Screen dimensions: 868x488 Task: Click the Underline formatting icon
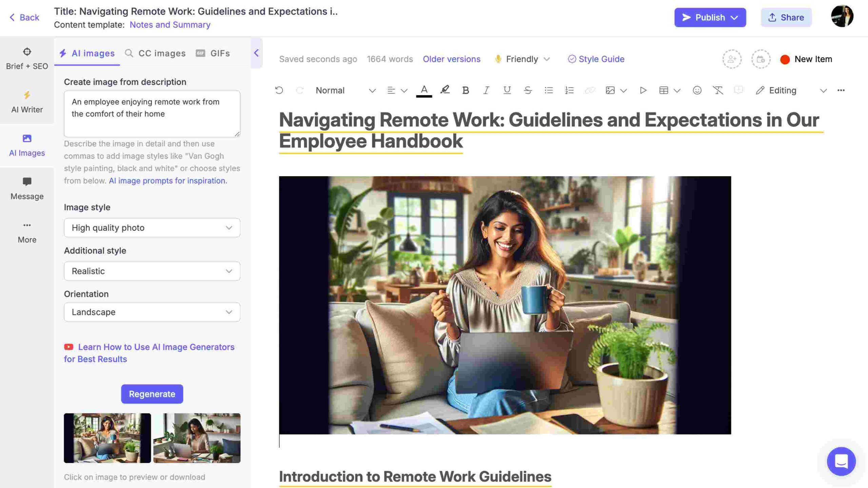point(506,90)
